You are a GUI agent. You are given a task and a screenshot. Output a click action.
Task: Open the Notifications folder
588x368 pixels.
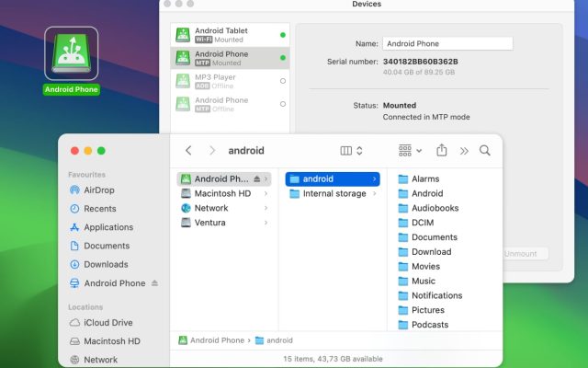[x=430, y=296]
